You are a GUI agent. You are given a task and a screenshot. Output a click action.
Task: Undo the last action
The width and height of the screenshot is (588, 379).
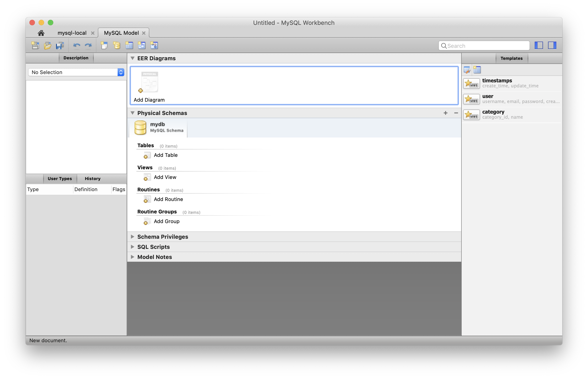click(77, 45)
